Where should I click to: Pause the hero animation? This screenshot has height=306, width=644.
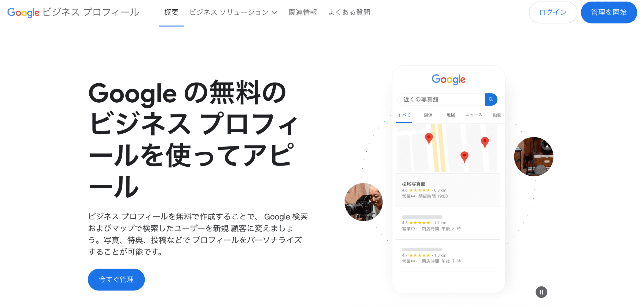(x=541, y=292)
